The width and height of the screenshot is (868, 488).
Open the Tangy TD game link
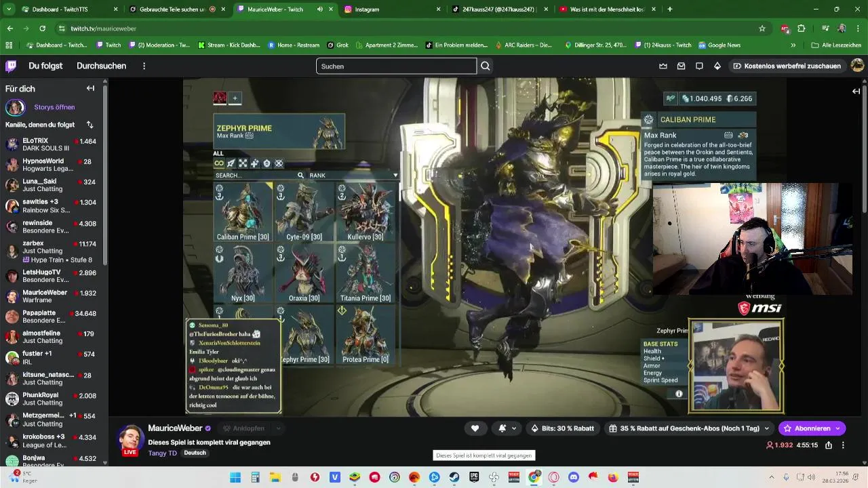162,453
